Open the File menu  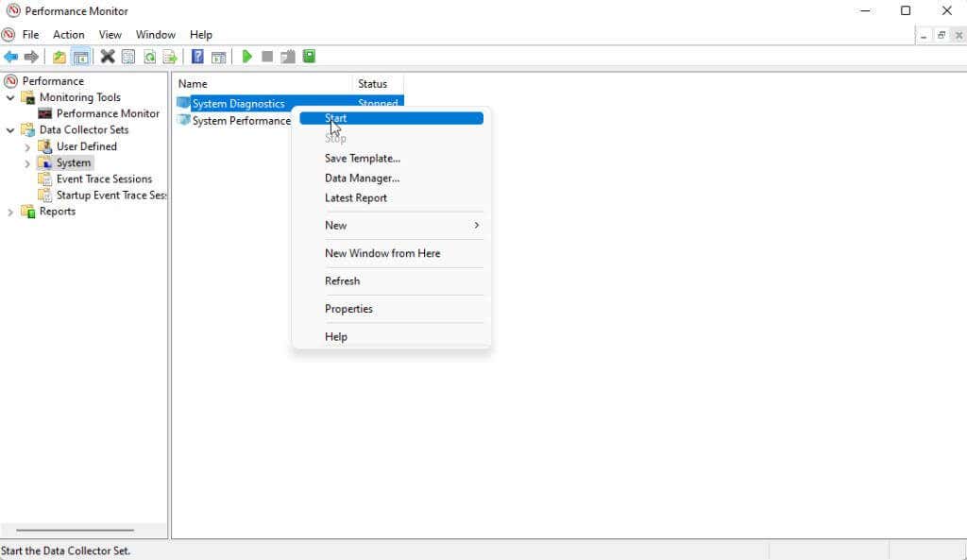point(31,35)
